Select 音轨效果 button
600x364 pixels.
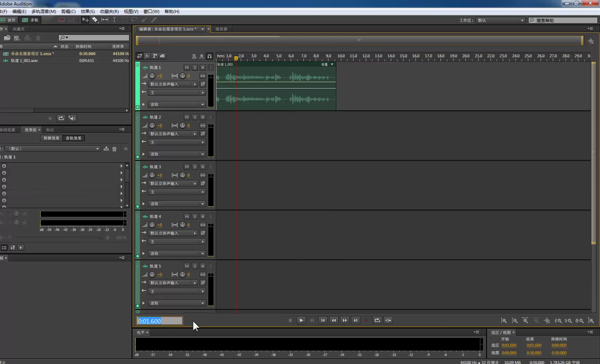pos(74,138)
